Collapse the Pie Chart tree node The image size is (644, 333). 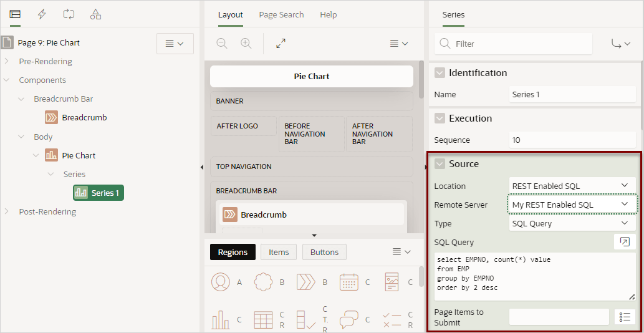(x=36, y=156)
